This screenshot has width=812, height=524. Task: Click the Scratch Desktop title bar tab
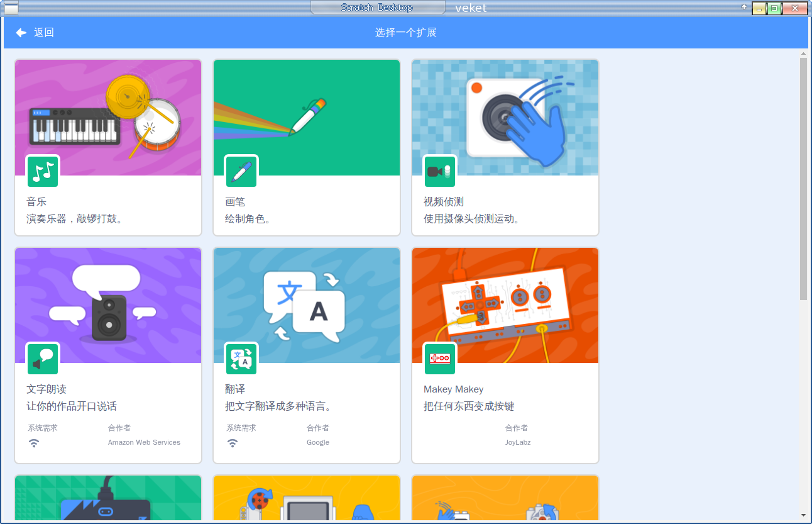[x=377, y=8]
